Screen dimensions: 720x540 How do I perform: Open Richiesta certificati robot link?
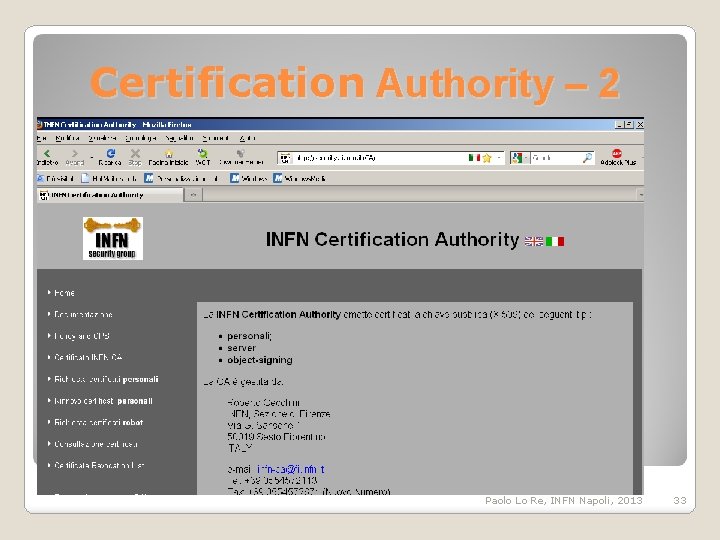tap(99, 422)
